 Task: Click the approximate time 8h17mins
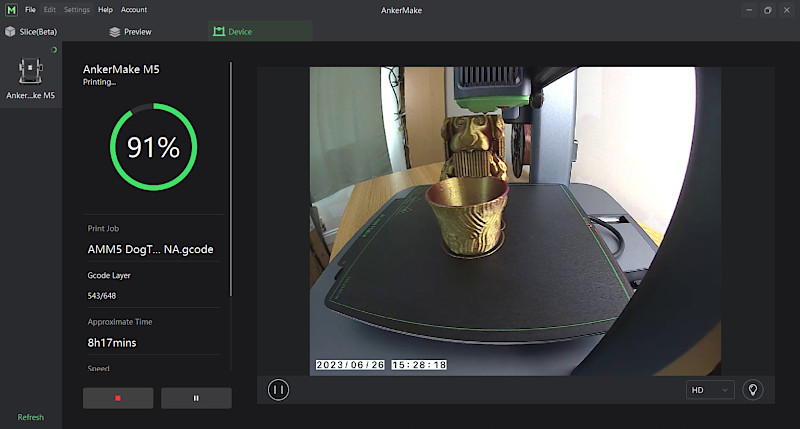click(x=112, y=343)
